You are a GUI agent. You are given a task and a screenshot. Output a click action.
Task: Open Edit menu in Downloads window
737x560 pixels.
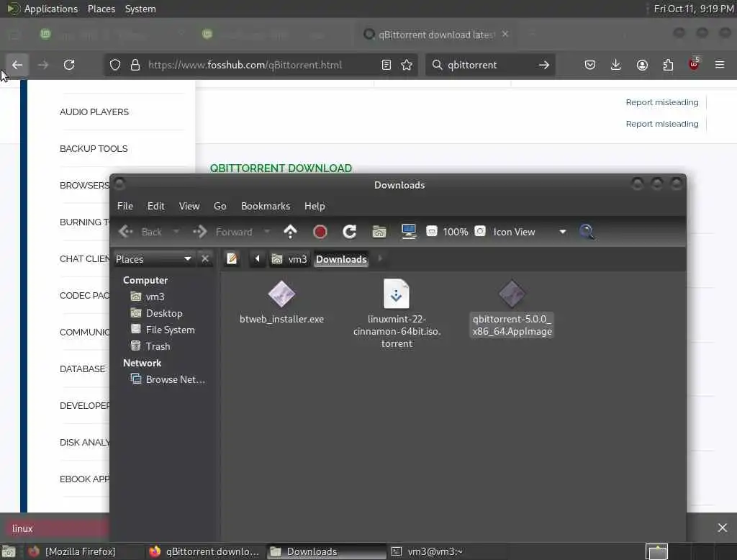(155, 206)
